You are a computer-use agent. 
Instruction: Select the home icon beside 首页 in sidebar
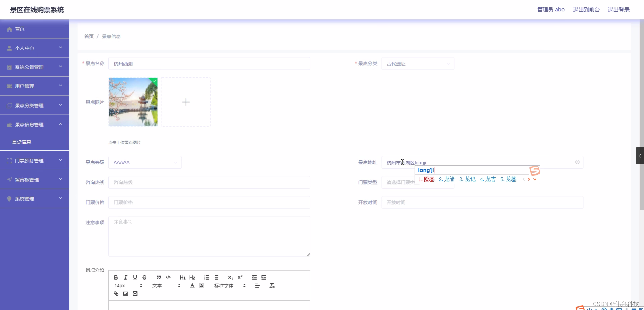[9, 29]
